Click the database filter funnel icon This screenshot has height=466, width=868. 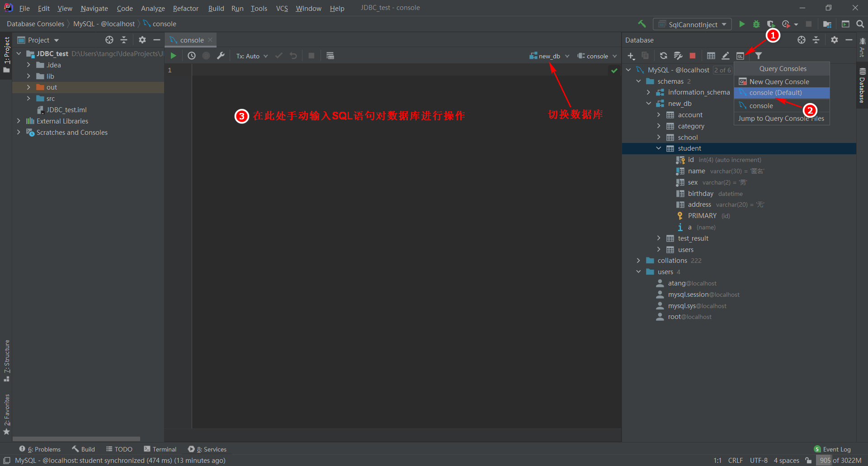(759, 56)
